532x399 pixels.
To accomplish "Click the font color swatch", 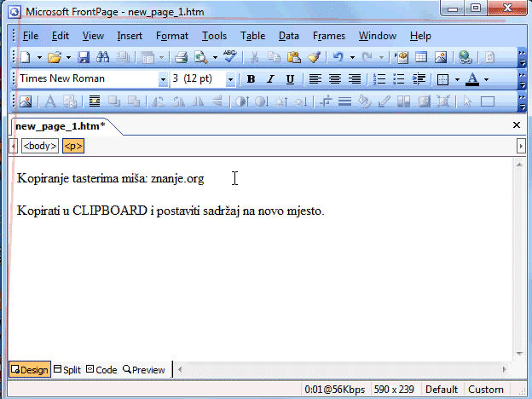I will click(472, 79).
